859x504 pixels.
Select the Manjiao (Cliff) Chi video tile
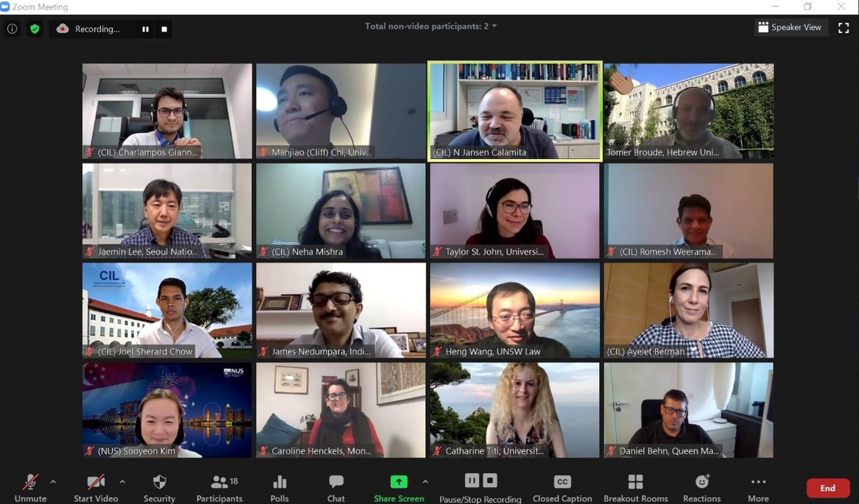coord(341,111)
